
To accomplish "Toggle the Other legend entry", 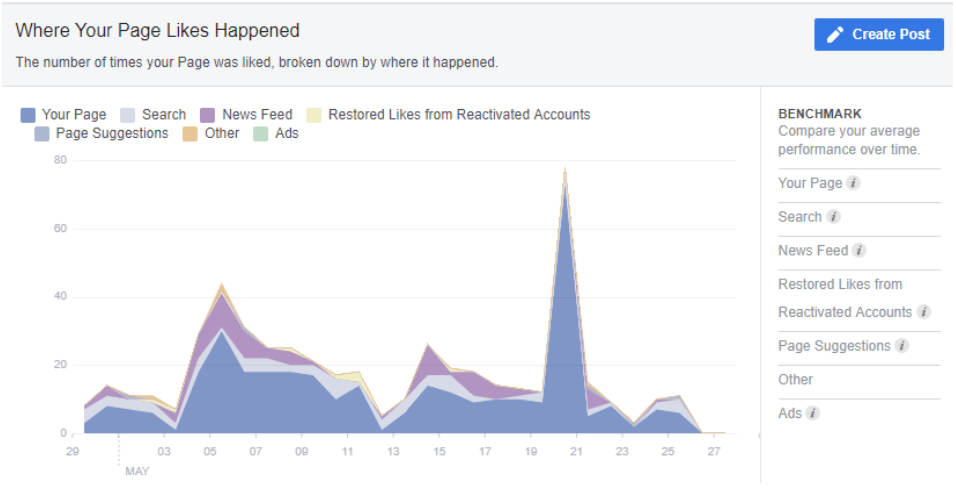I will [x=211, y=133].
